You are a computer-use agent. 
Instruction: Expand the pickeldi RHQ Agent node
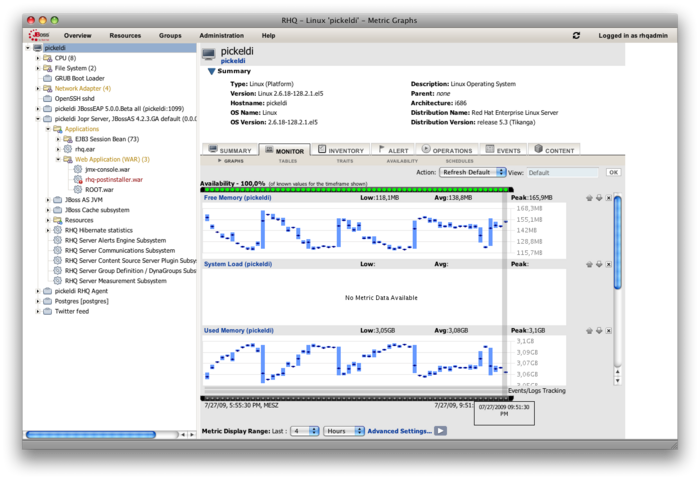(38, 291)
